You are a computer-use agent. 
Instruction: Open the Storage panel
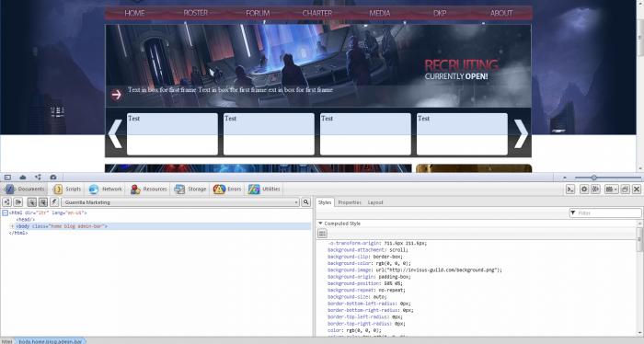(x=190, y=189)
